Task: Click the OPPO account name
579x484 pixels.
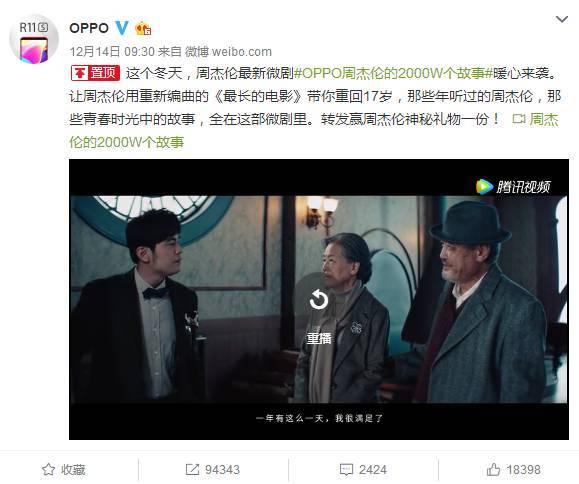Action: 89,28
